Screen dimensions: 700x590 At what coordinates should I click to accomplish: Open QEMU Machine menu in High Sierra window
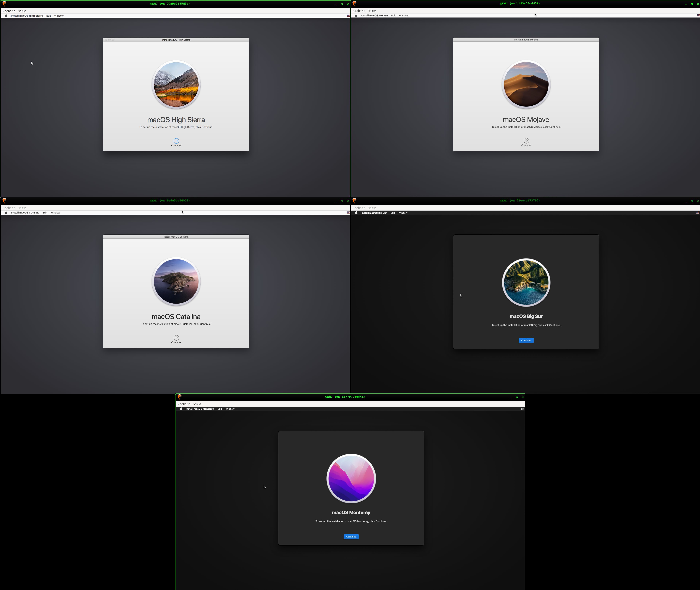coord(9,11)
